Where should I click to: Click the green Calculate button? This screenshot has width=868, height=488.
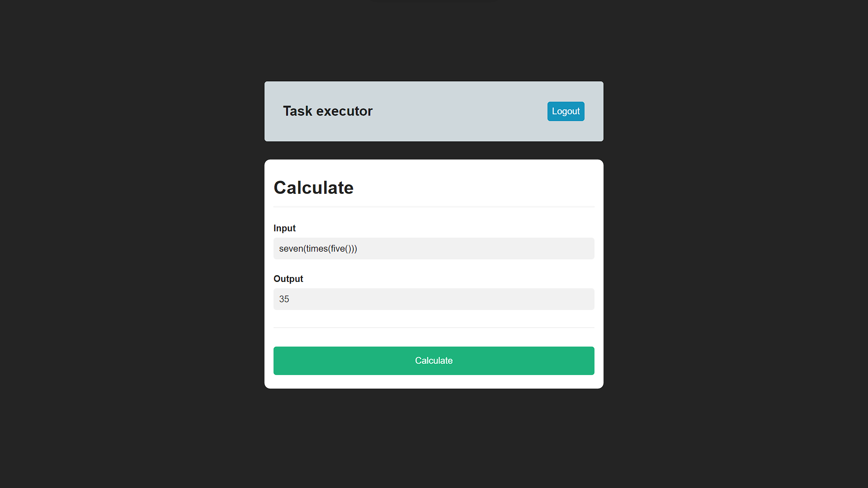[434, 361]
